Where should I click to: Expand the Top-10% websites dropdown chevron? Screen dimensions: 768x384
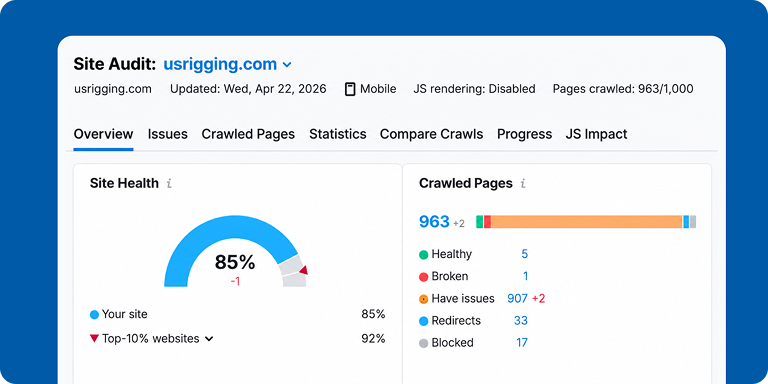coord(209,339)
